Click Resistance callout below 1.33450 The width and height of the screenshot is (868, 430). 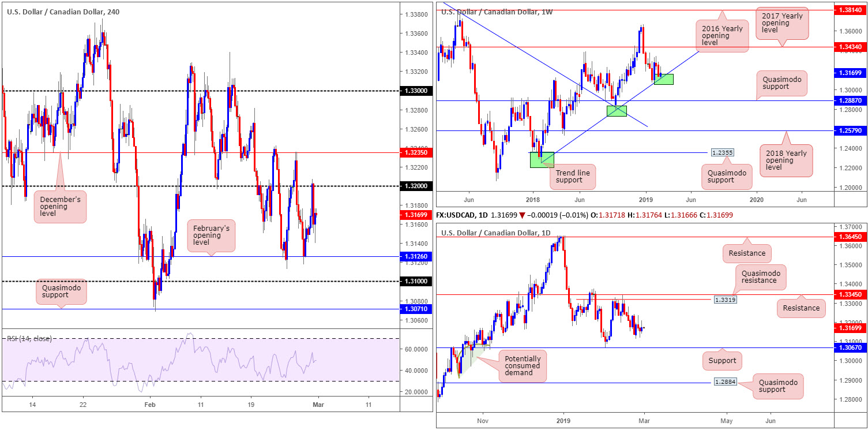coord(801,308)
